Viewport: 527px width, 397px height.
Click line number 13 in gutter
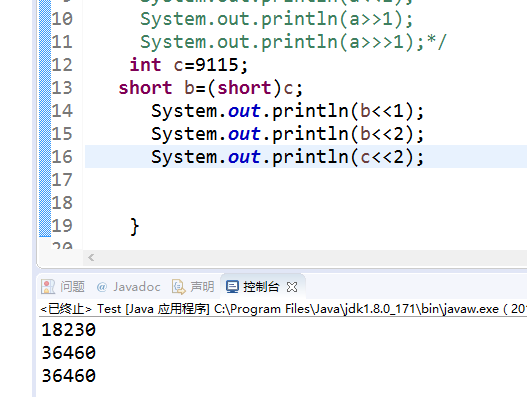coord(62,88)
